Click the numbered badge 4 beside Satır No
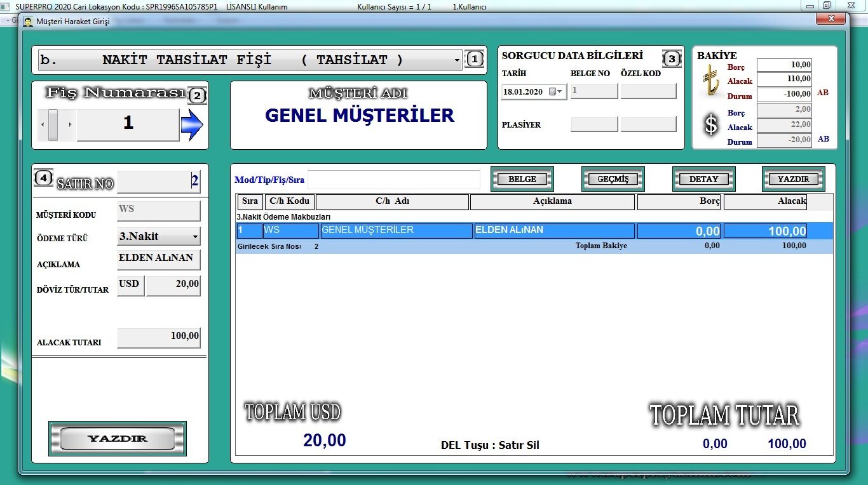Screen dimensions: 868x485 43,178
